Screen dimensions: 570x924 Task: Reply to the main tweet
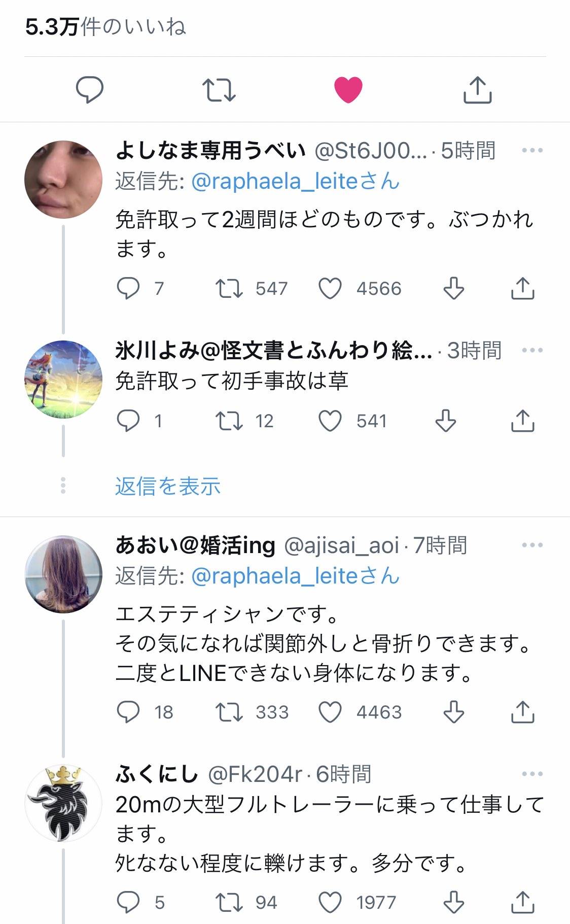(90, 90)
